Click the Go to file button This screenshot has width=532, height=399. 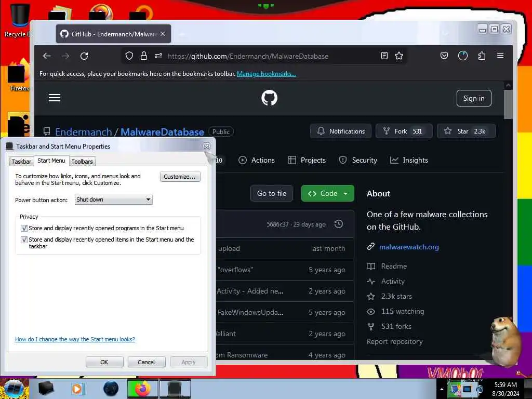pyautogui.click(x=271, y=193)
